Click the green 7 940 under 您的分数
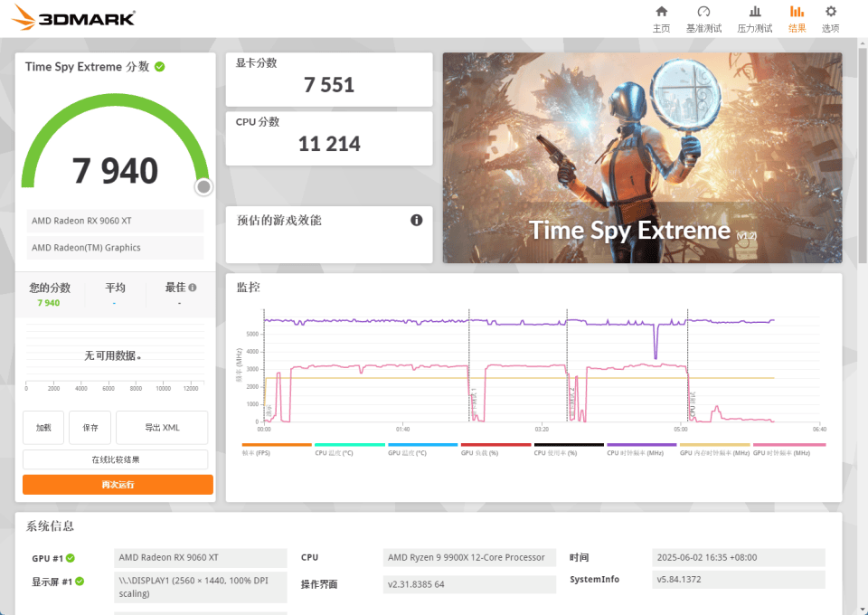868x615 pixels. (x=49, y=303)
